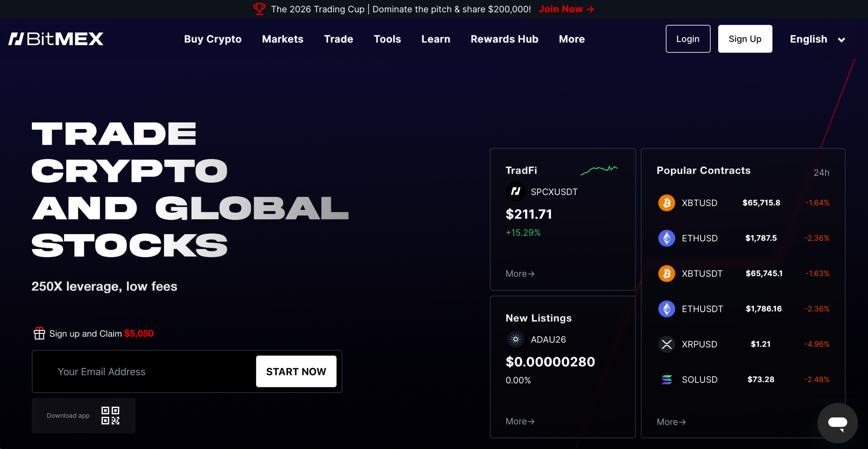Click the $65,715.8 XBTUSD price

pos(761,203)
